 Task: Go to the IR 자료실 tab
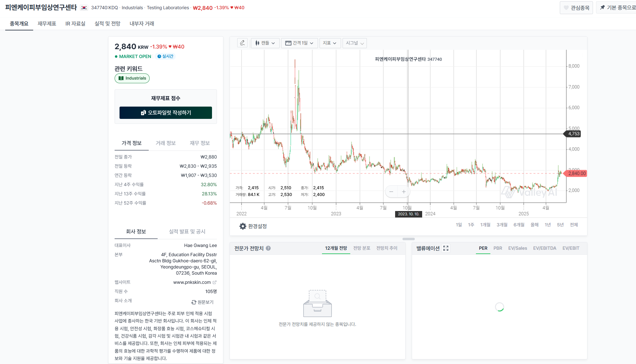coord(75,24)
